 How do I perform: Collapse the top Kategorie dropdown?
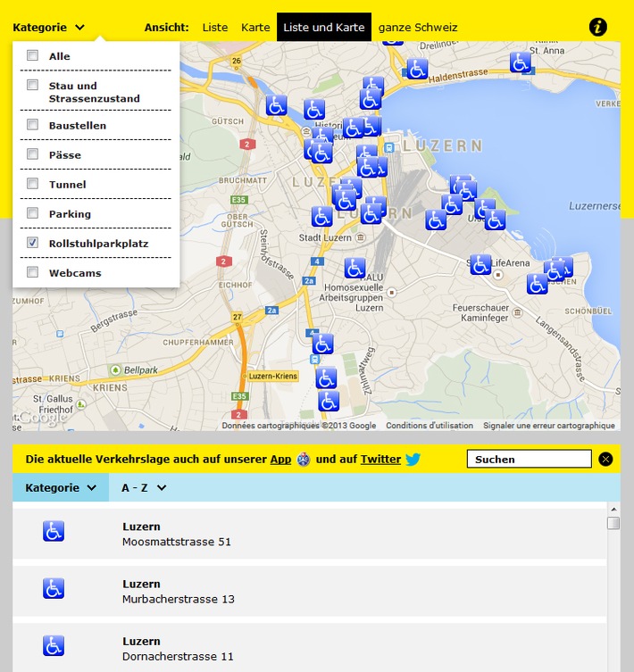(x=48, y=27)
